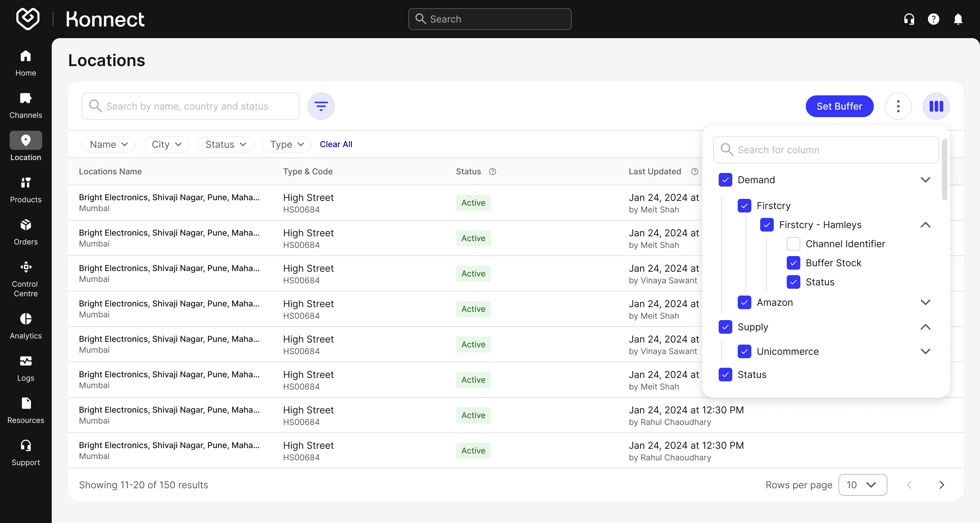Expand the Amazon group chevron
The image size is (980, 523).
click(x=926, y=303)
